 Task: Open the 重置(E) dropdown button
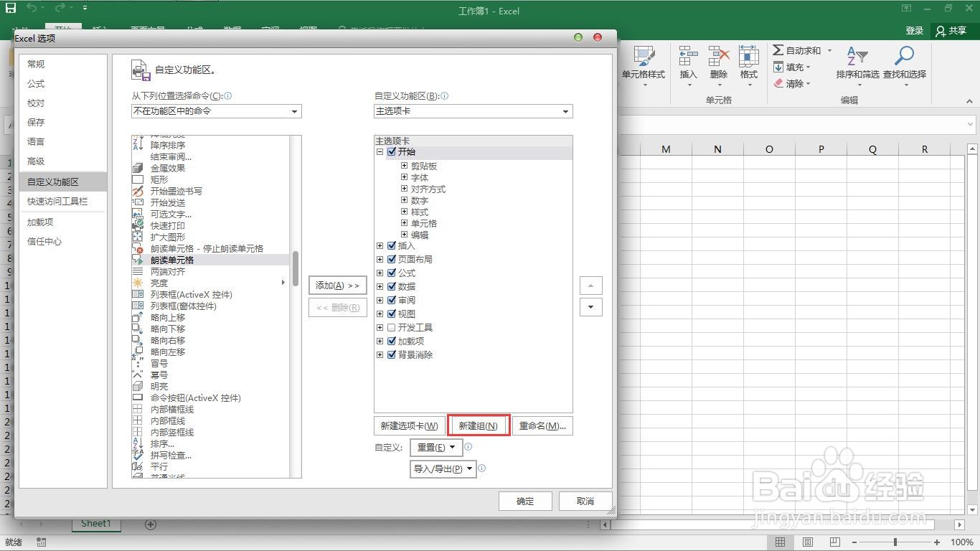pos(436,447)
